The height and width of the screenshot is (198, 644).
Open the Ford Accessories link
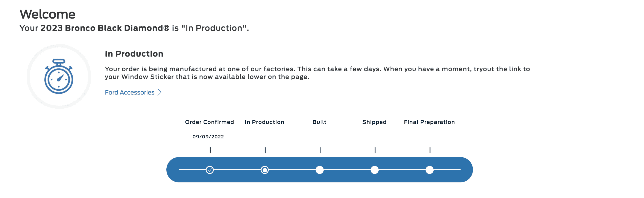point(129,92)
